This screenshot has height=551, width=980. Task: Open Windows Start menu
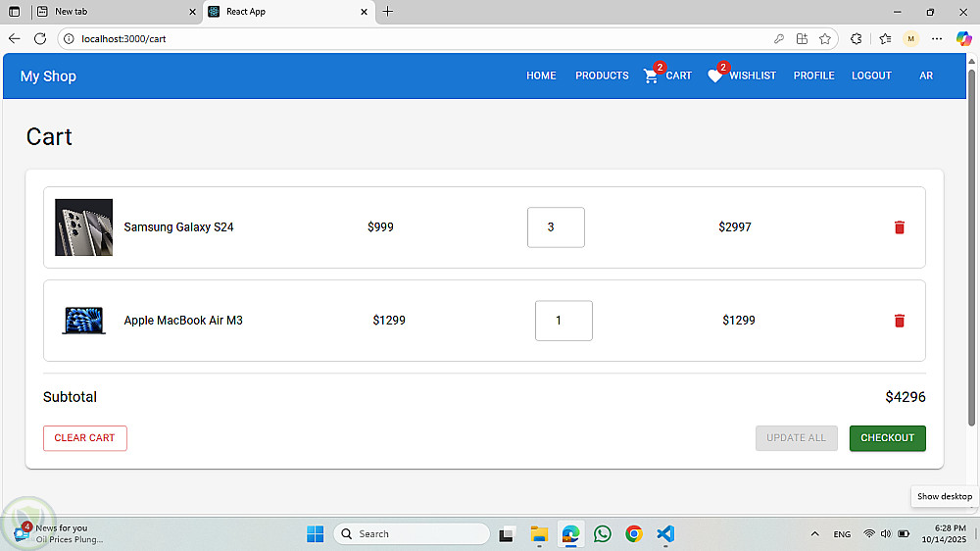coord(315,534)
